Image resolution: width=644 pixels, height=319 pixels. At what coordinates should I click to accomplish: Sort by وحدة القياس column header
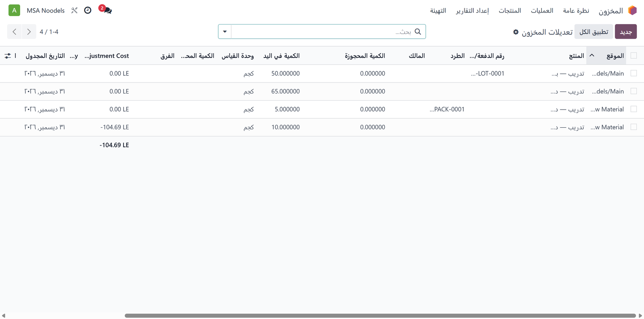point(237,56)
